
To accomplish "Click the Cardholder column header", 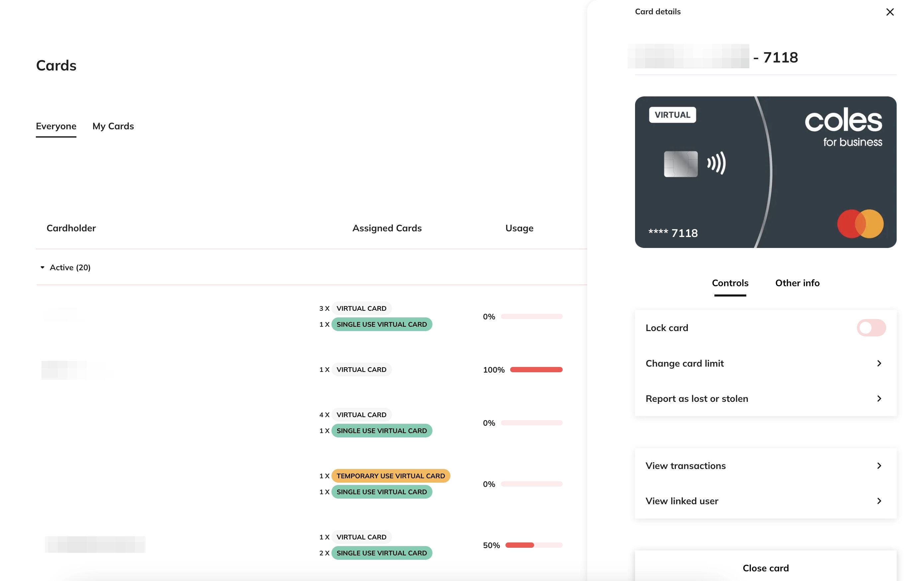I will [71, 228].
